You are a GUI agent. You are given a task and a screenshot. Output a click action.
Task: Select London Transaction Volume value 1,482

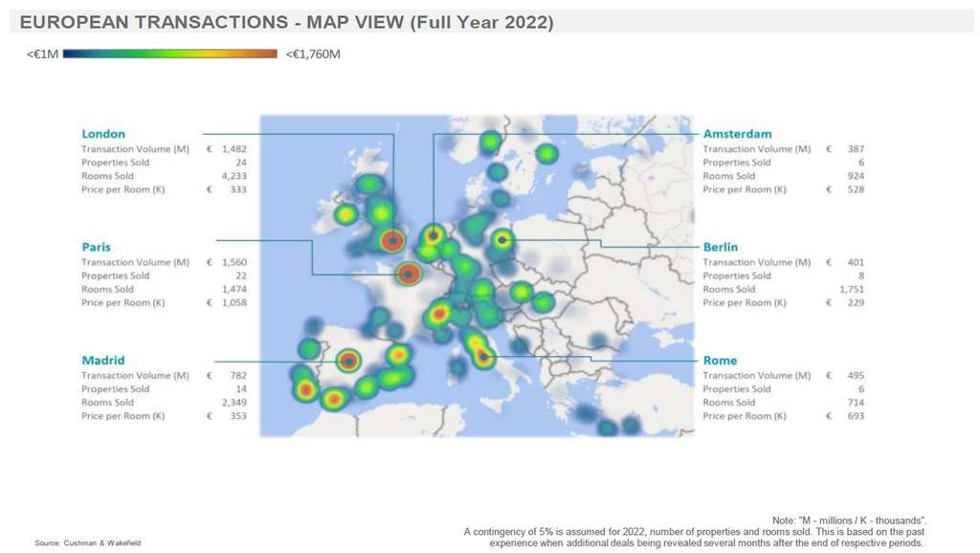pyautogui.click(x=234, y=149)
